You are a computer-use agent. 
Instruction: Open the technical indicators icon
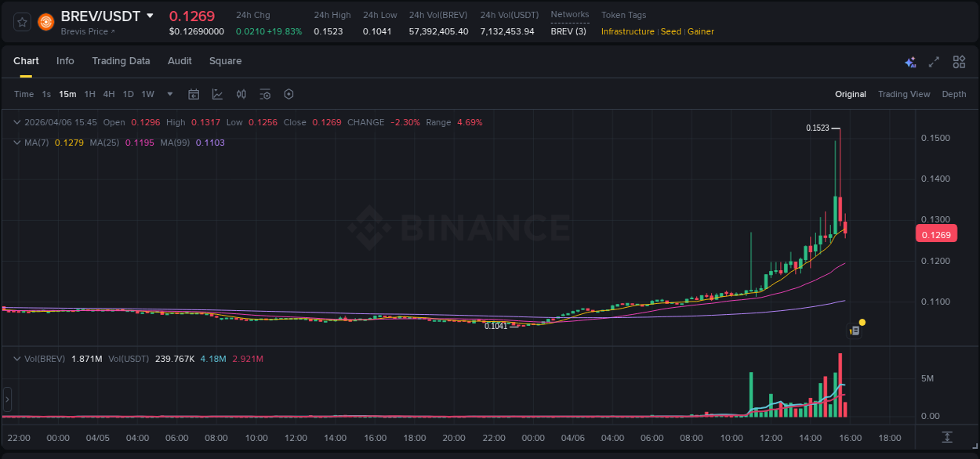[x=217, y=94]
